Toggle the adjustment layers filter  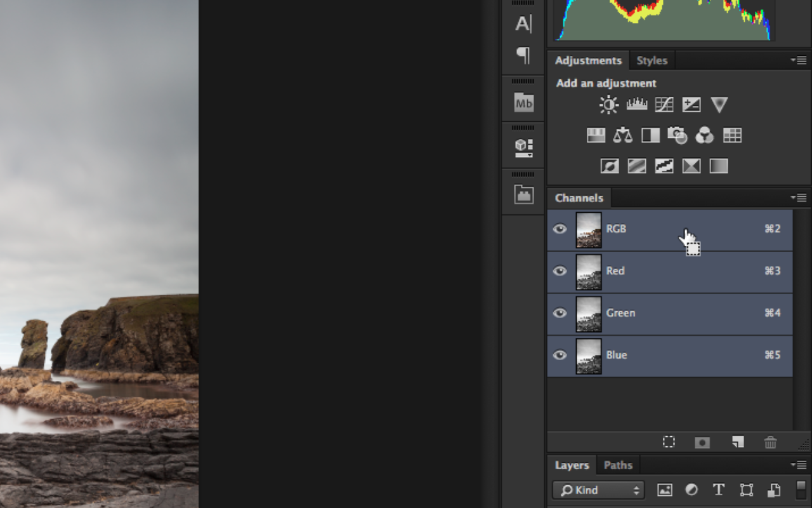point(691,490)
